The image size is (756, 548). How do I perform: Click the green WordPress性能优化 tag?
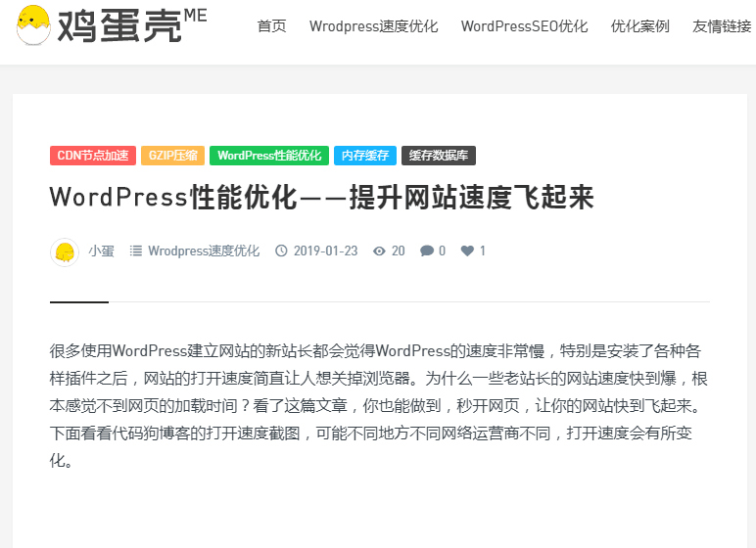pos(269,156)
